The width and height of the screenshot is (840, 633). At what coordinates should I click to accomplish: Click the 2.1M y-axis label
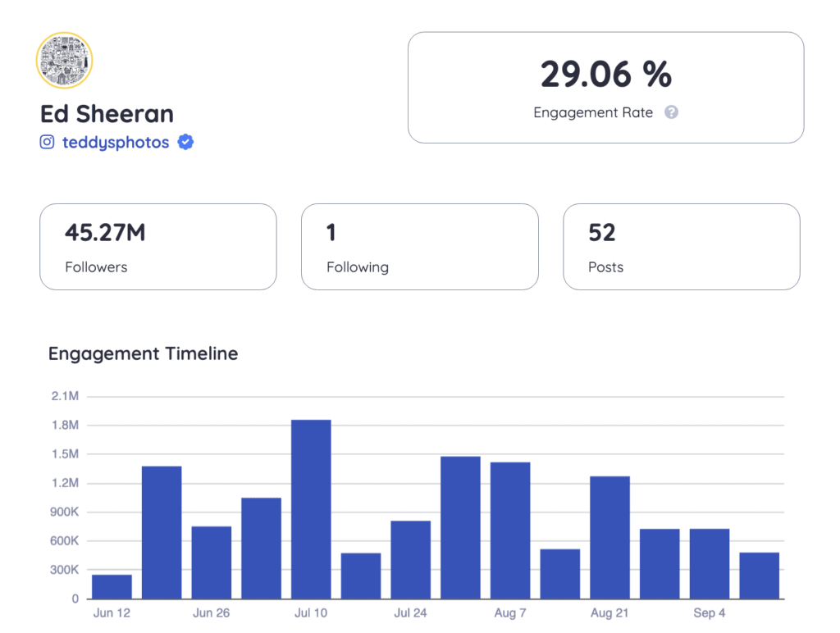(65, 396)
